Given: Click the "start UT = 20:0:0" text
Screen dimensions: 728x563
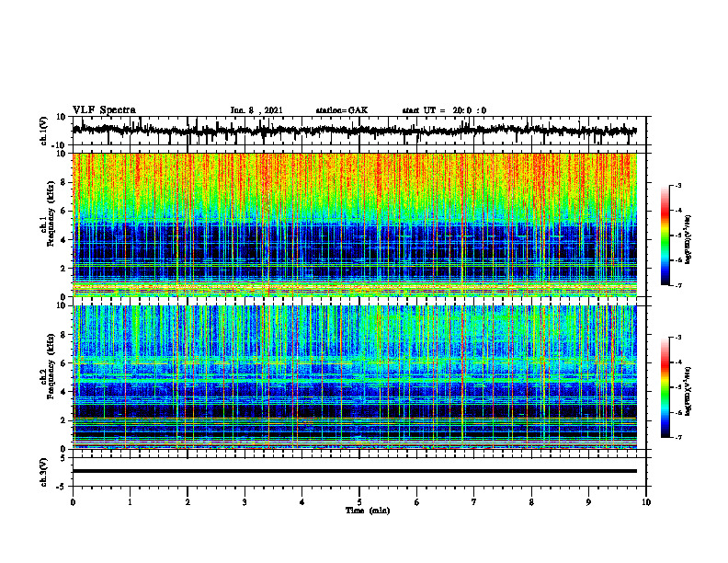Looking at the screenshot, I should 444,110.
